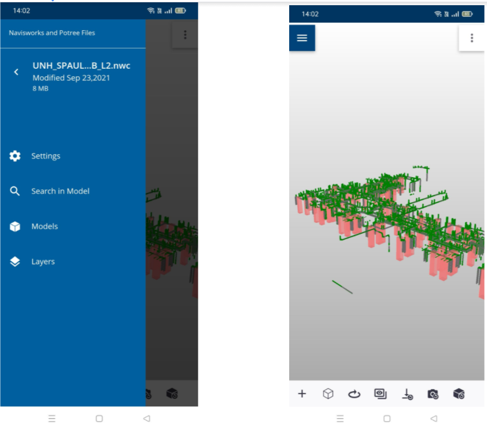Tap the download with sync icon
This screenshot has width=487, height=448.
(x=407, y=394)
